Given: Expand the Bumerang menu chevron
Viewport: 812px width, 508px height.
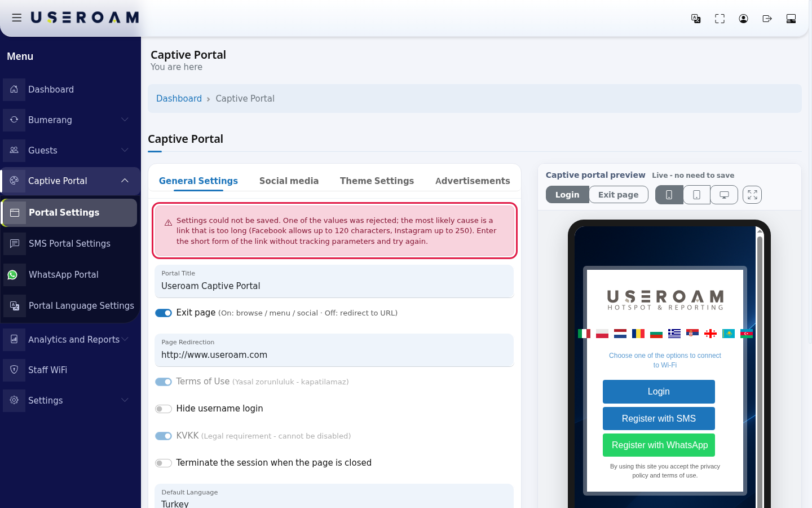Looking at the screenshot, I should (125, 120).
